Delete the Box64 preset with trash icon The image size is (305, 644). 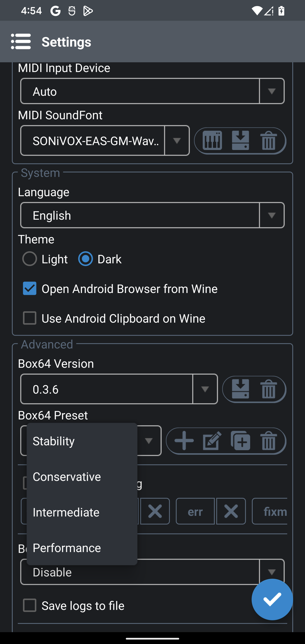(x=269, y=441)
